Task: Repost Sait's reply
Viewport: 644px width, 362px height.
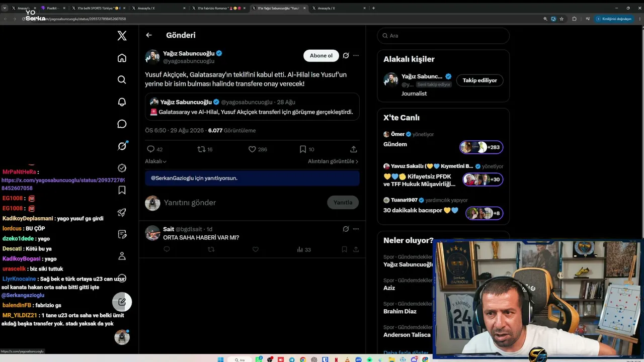Action: [x=211, y=249]
